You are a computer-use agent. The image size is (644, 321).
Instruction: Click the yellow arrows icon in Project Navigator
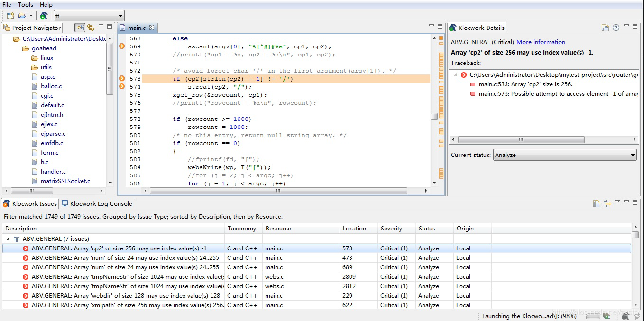91,28
